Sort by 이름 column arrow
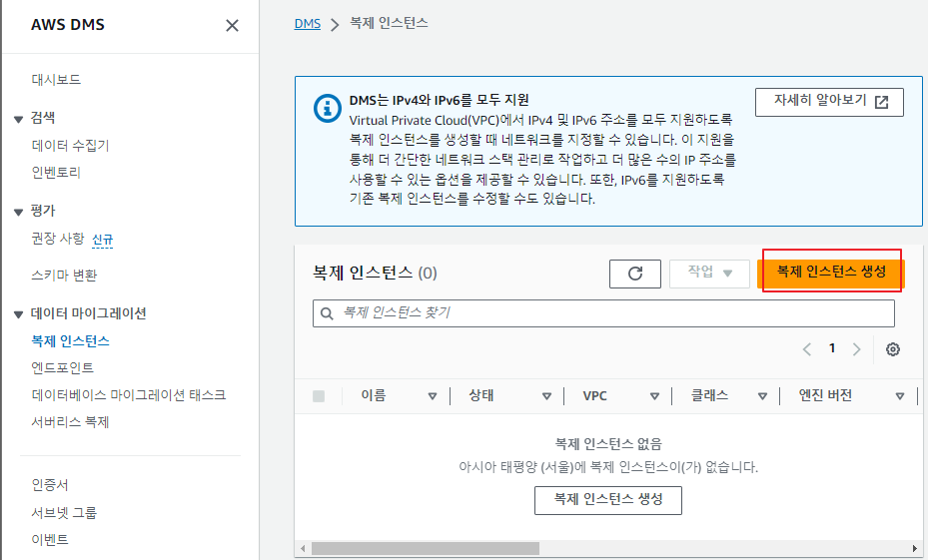 pyautogui.click(x=433, y=396)
